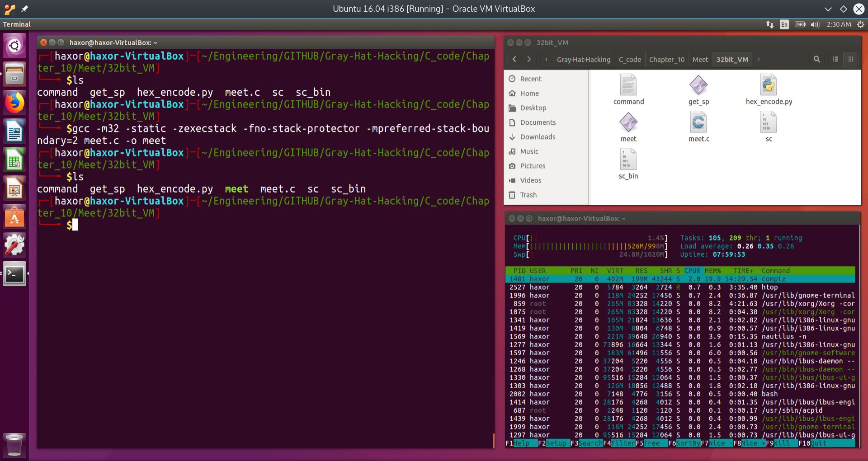Open session gear menu in panel
Image resolution: width=868 pixels, height=461 pixels.
coord(860,24)
